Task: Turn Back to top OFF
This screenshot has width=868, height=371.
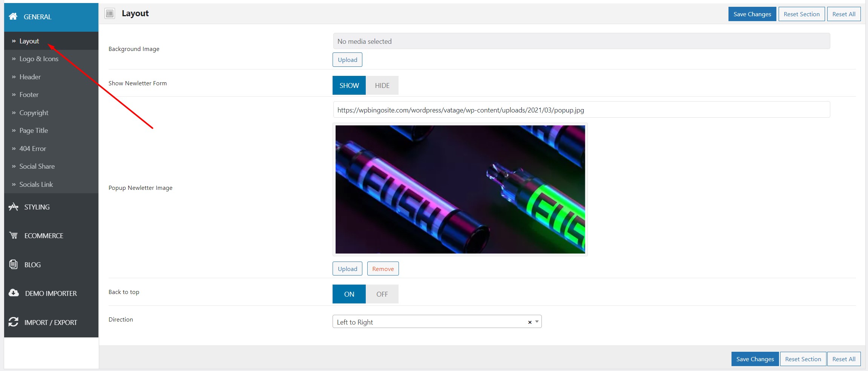Action: (382, 294)
